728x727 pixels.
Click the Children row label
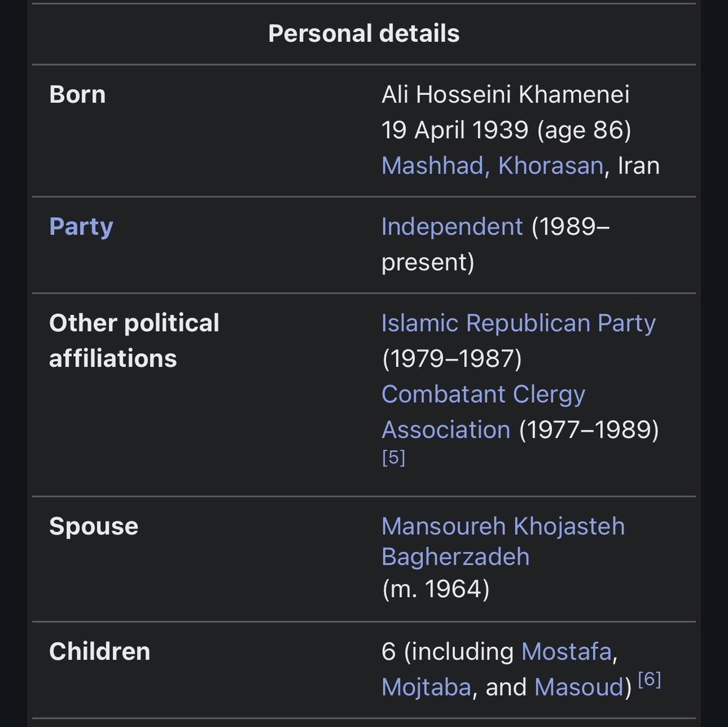pos(99,651)
